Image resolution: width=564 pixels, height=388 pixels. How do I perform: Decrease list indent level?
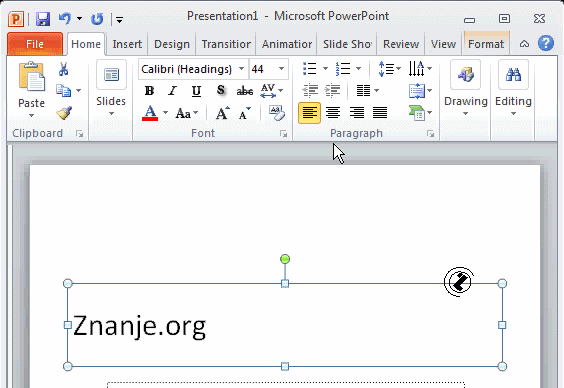[310, 91]
